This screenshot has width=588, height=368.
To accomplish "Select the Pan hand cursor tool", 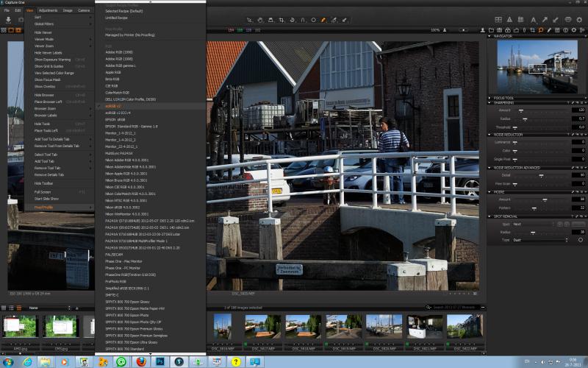I will [260, 20].
